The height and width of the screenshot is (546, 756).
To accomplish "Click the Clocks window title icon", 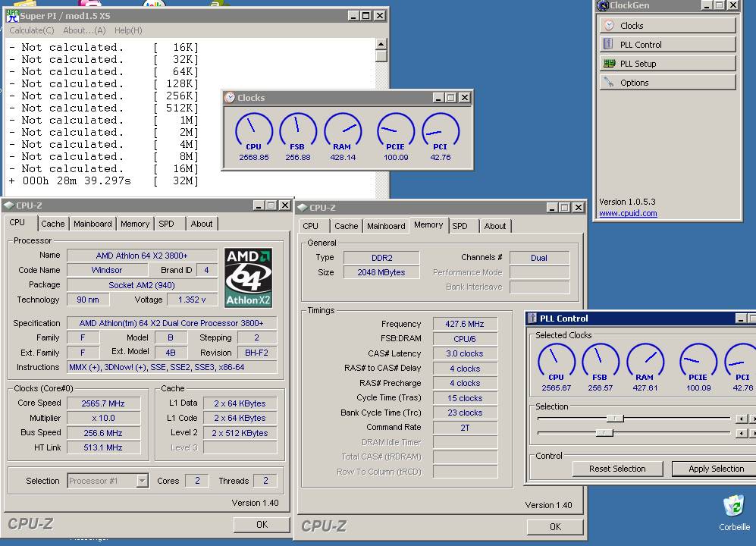I will (230, 97).
